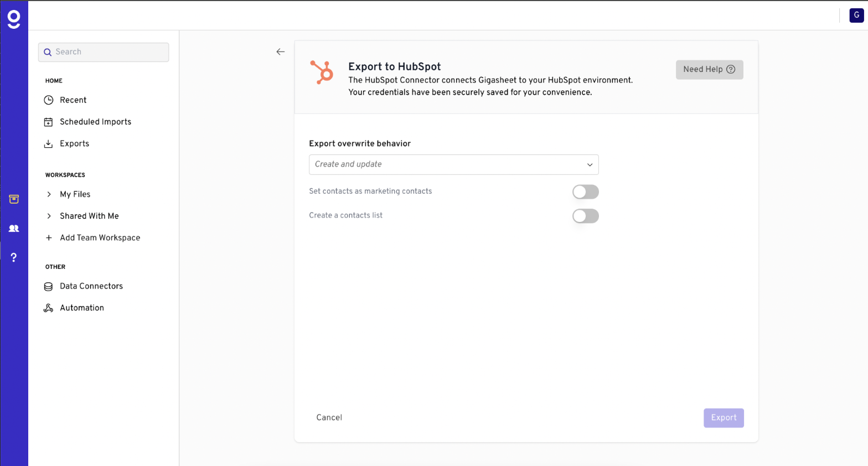The height and width of the screenshot is (466, 868).
Task: Go back with the left arrow icon
Action: (281, 51)
